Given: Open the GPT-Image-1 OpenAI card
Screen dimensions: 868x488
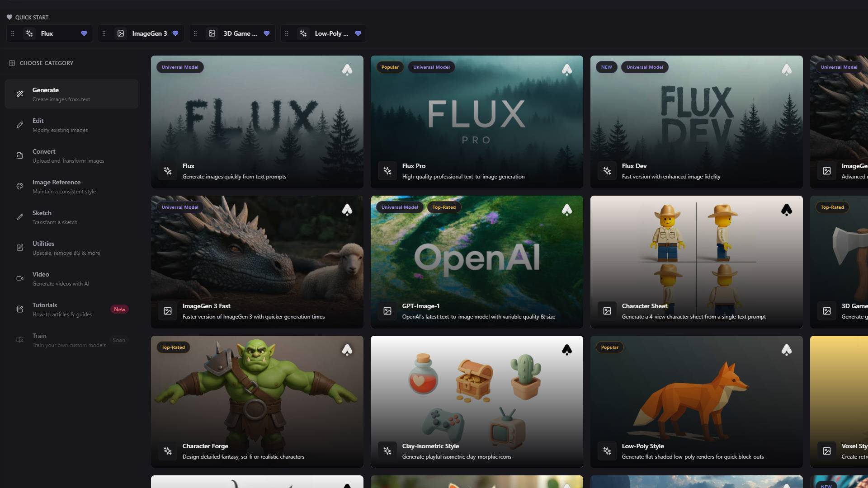Looking at the screenshot, I should (477, 262).
